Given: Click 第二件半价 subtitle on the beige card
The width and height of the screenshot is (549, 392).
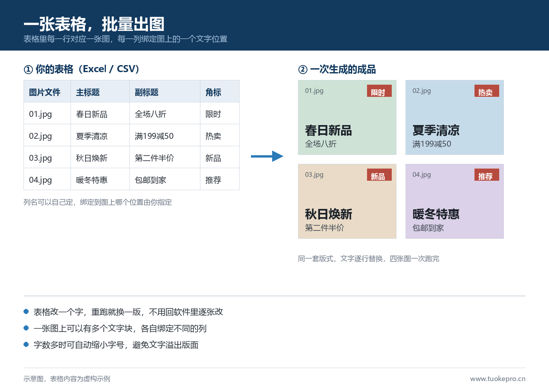Looking at the screenshot, I should click(x=325, y=228).
